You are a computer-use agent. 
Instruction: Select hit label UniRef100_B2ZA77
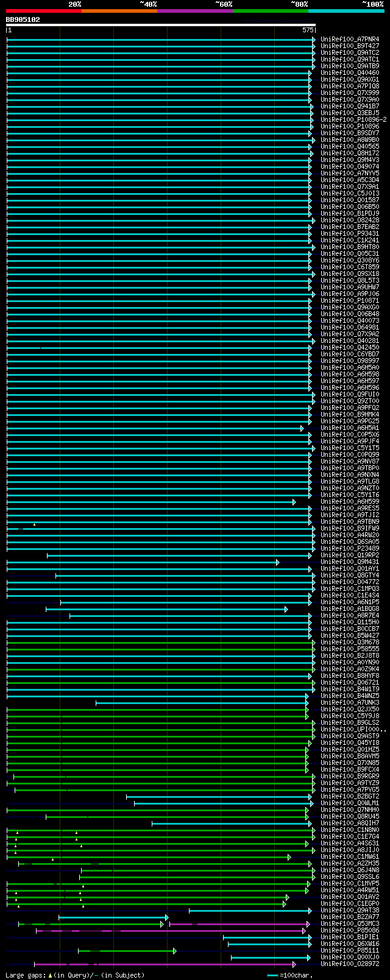(350, 917)
